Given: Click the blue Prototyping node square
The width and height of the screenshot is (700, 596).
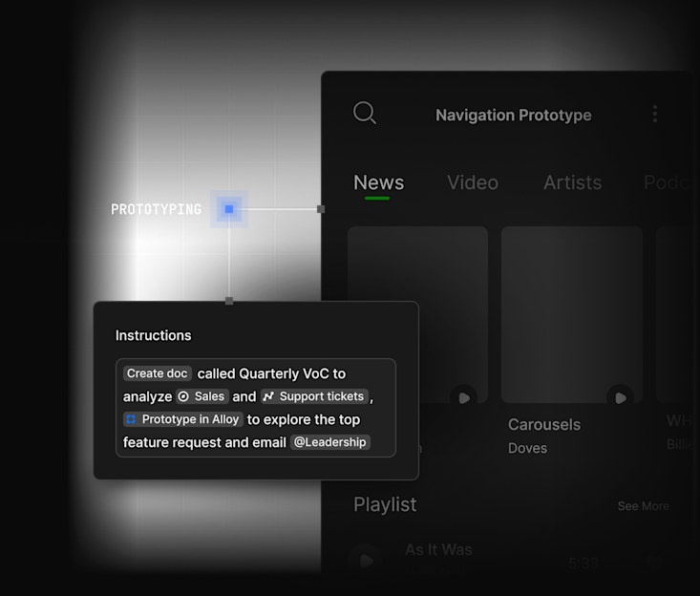Looking at the screenshot, I should click(x=229, y=209).
